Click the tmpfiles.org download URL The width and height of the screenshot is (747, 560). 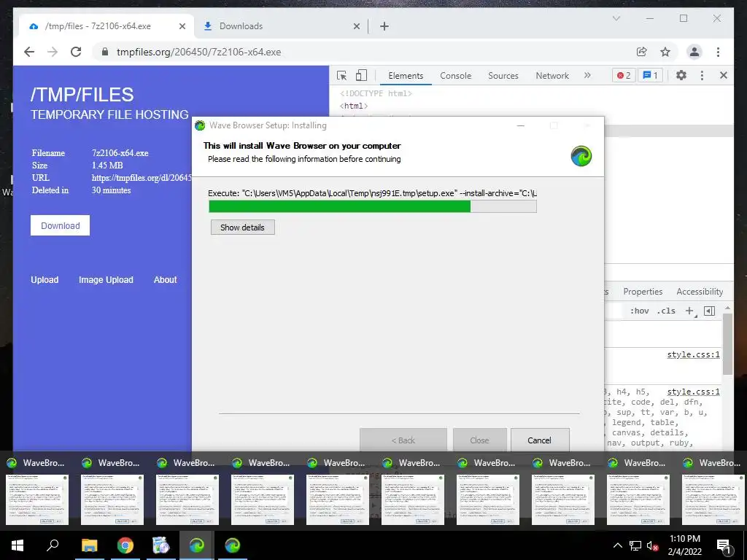[x=142, y=178]
